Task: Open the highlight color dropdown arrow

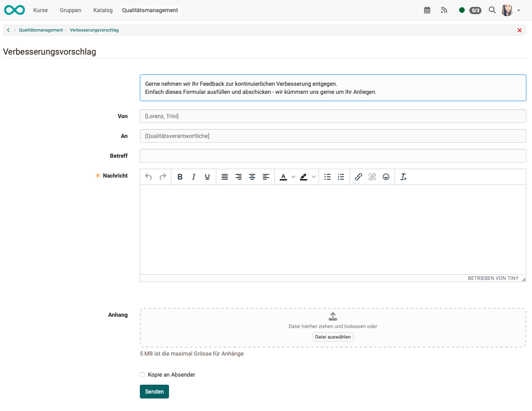Action: pyautogui.click(x=314, y=177)
